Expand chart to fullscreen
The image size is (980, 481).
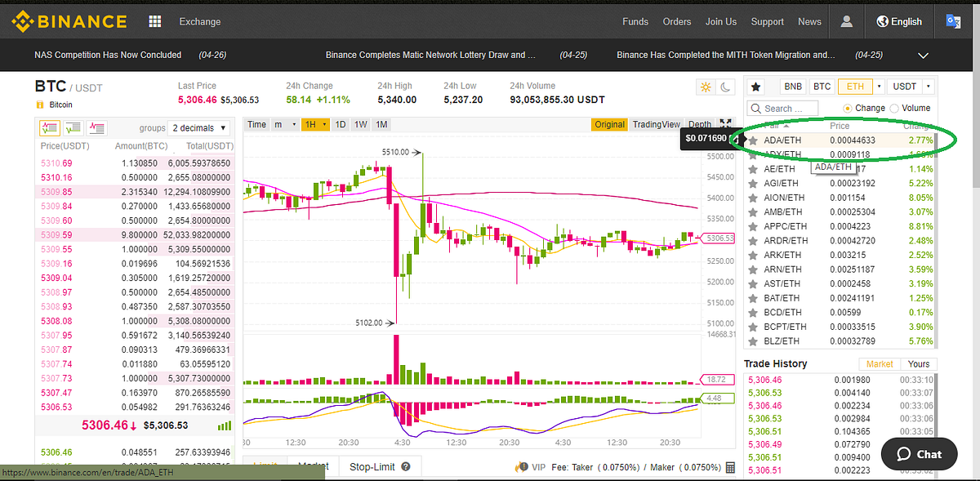coord(725,124)
